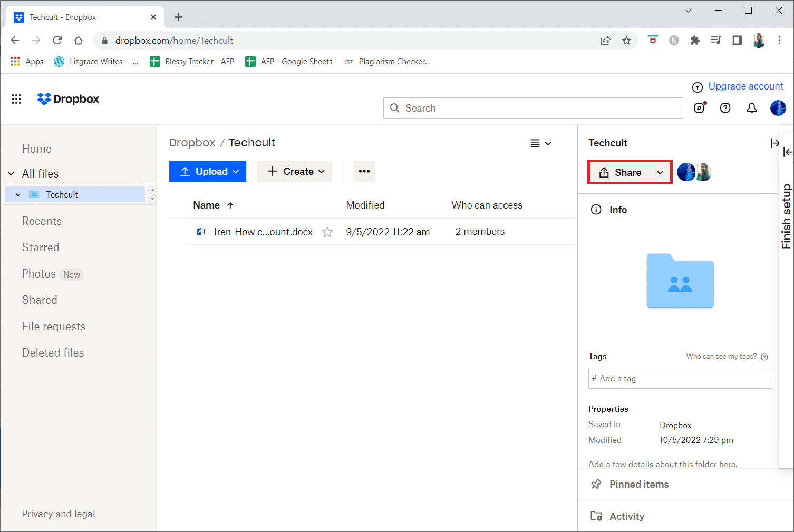Image resolution: width=794 pixels, height=532 pixels.
Task: Open Blessy Tracker - AFP bookmark
Action: 192,62
